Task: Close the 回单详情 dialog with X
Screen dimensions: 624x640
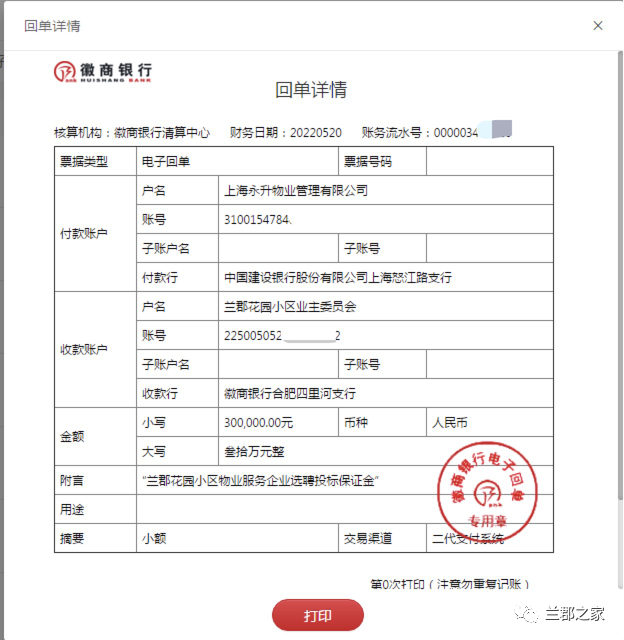Action: click(597, 26)
